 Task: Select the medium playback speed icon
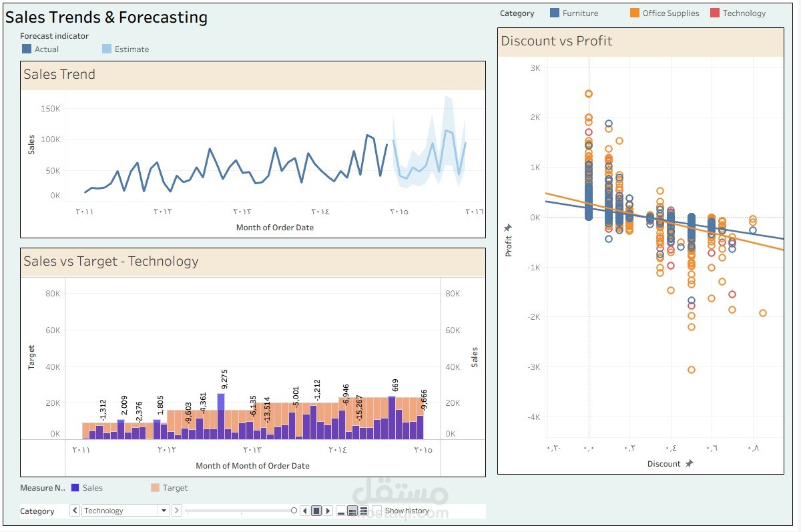[x=352, y=510]
